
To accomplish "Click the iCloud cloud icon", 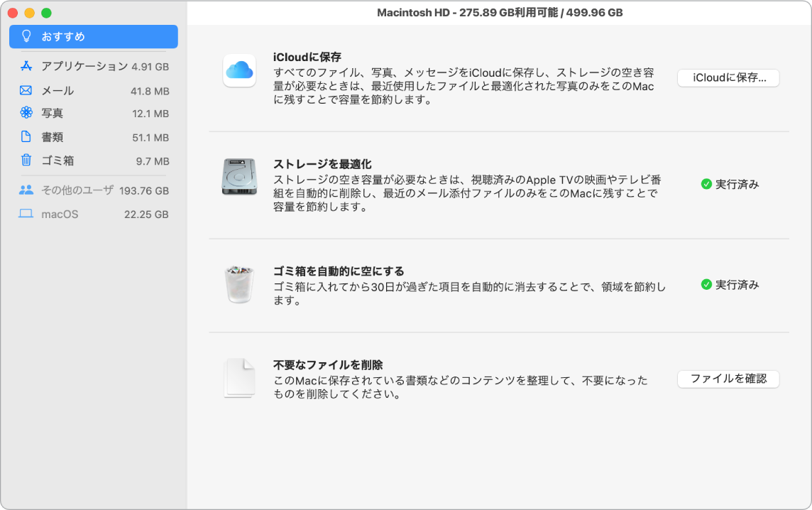I will coord(239,70).
